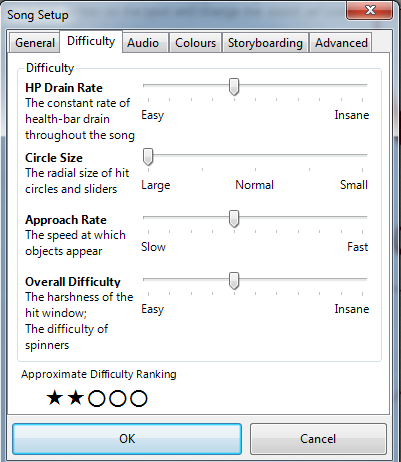
Task: Switch to the General tab
Action: point(35,43)
